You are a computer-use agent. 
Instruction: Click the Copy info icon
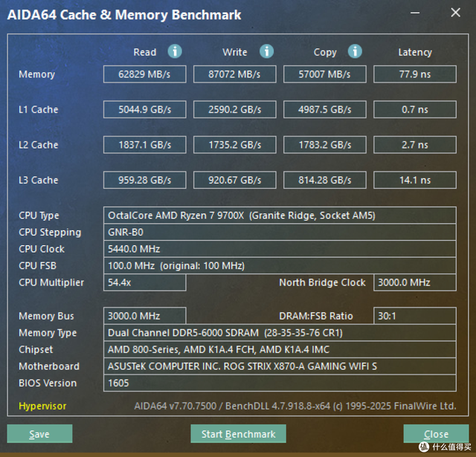click(x=355, y=51)
